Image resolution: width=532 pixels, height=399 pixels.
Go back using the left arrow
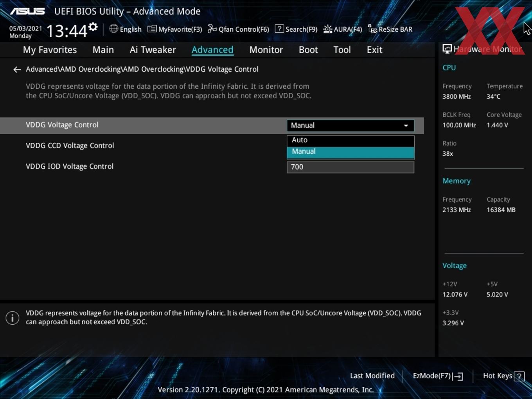tap(17, 70)
